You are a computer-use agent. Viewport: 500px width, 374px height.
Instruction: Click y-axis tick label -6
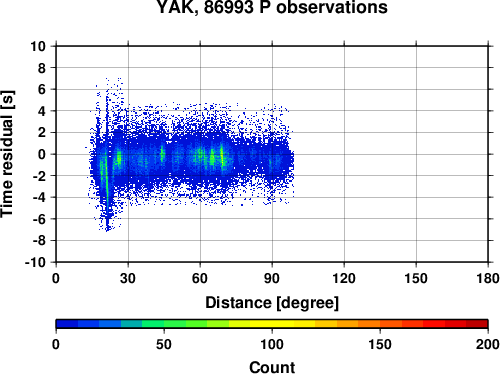tap(39, 219)
